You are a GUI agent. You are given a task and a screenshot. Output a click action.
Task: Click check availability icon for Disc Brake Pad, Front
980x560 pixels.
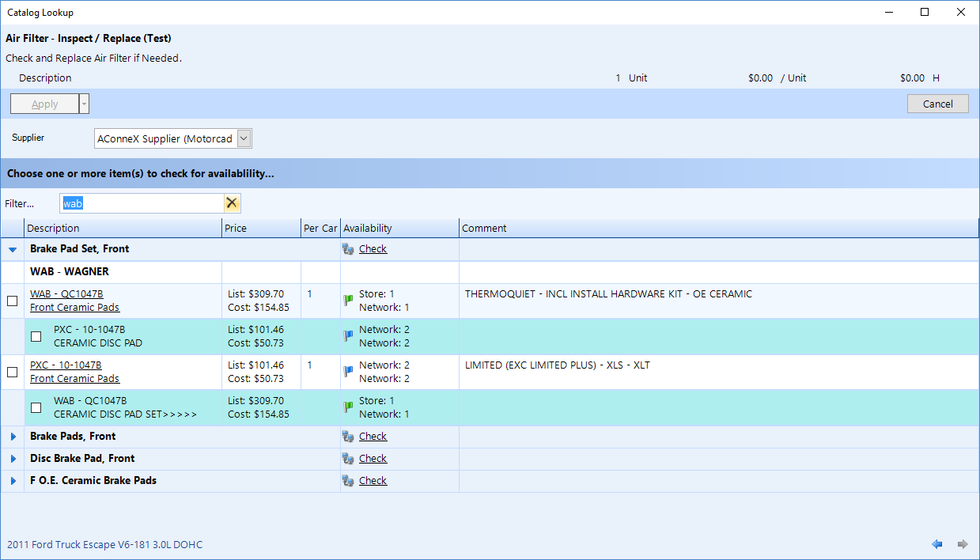coord(348,459)
